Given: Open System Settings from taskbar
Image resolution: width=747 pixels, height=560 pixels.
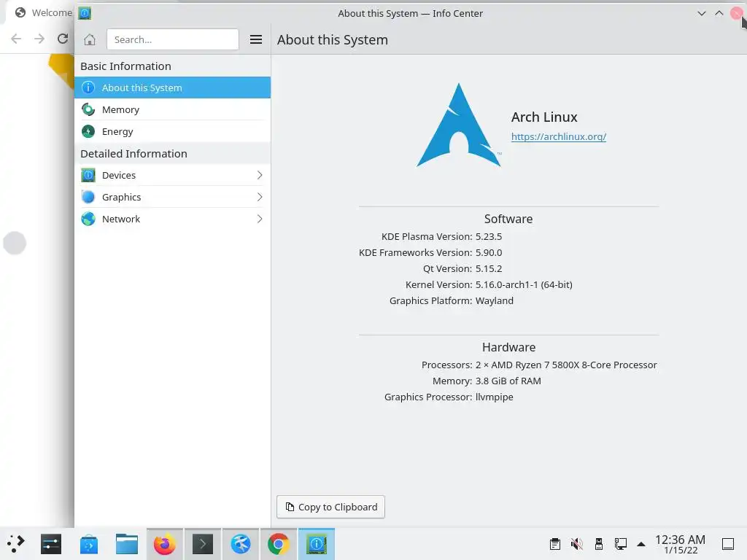Looking at the screenshot, I should click(x=51, y=544).
